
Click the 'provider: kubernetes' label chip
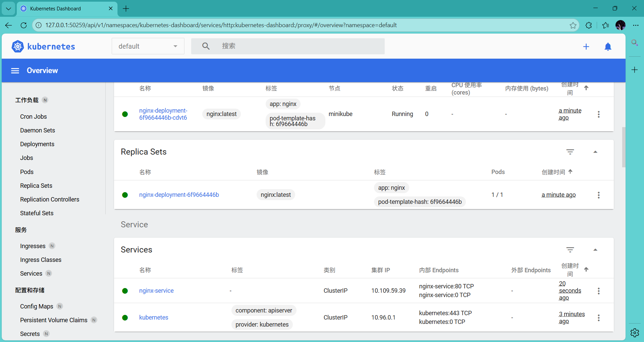click(x=262, y=325)
